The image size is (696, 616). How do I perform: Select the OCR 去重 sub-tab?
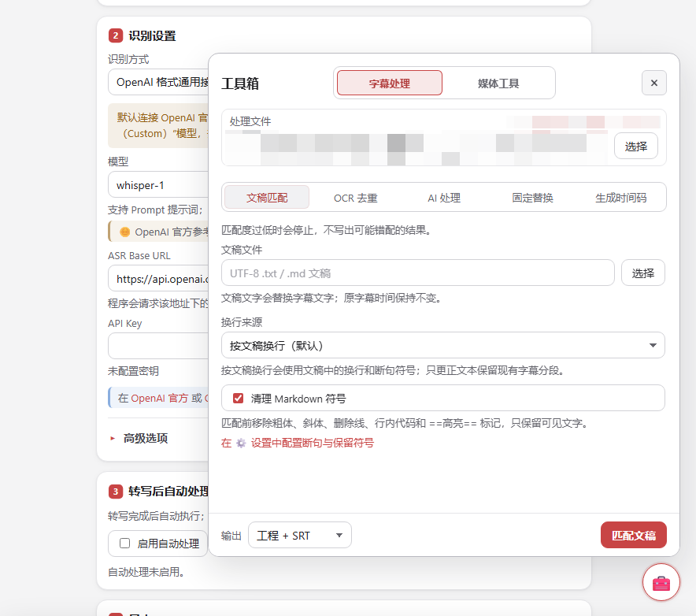click(x=356, y=198)
